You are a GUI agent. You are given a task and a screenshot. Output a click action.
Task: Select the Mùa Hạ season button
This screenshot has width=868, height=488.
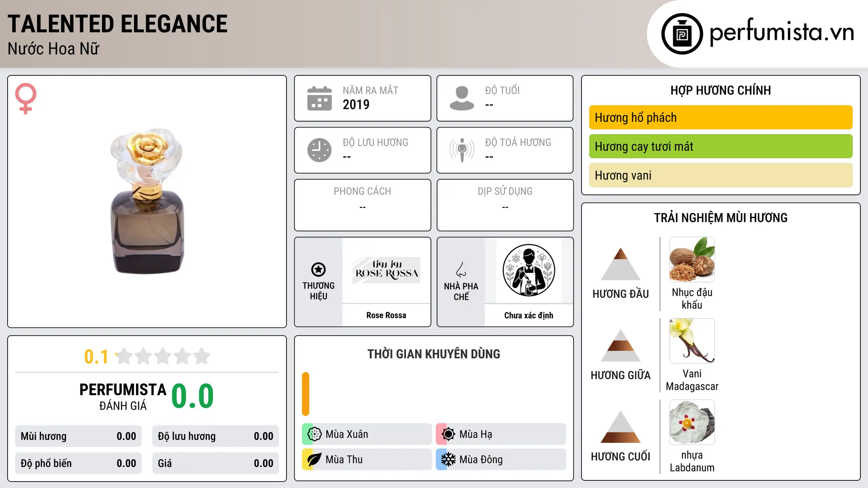(501, 434)
